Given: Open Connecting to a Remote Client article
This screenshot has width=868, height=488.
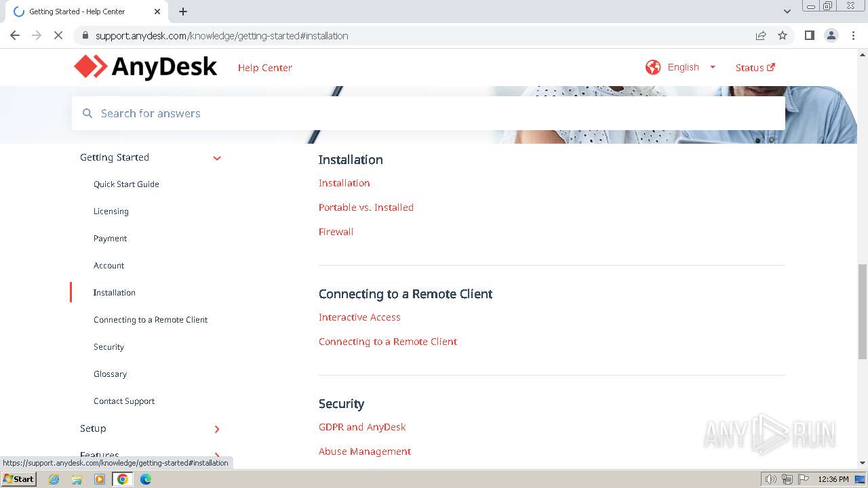Looking at the screenshot, I should point(388,342).
